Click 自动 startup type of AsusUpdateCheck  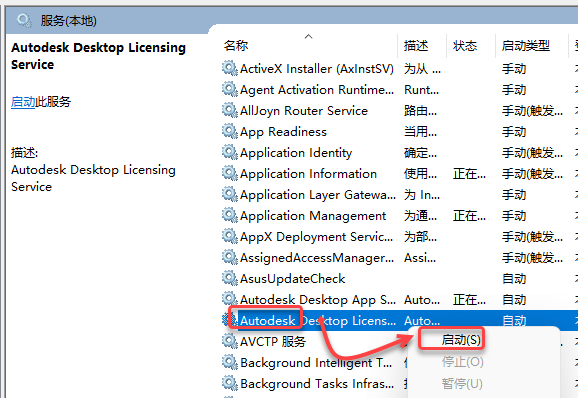click(514, 279)
